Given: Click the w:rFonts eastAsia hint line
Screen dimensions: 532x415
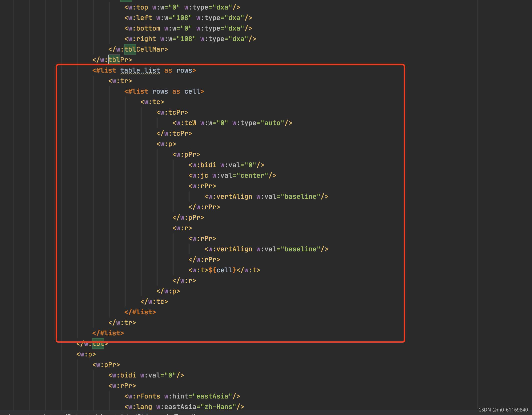Looking at the screenshot, I should [182, 396].
